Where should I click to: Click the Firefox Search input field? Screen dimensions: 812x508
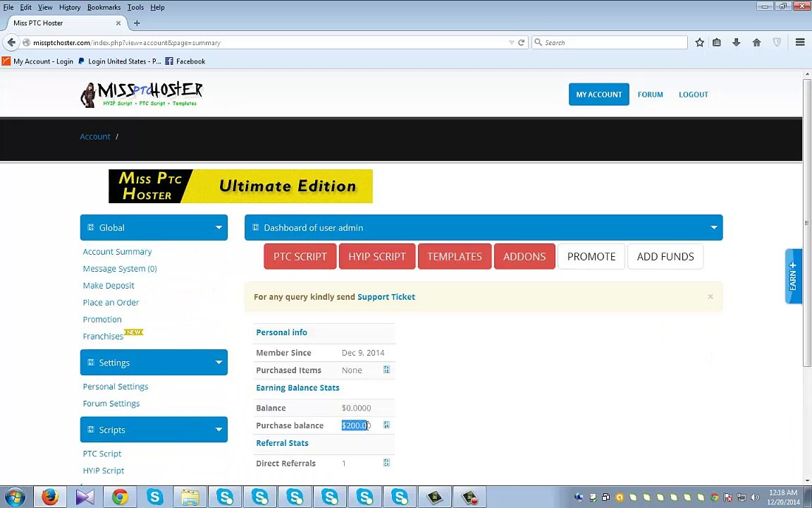click(x=610, y=42)
